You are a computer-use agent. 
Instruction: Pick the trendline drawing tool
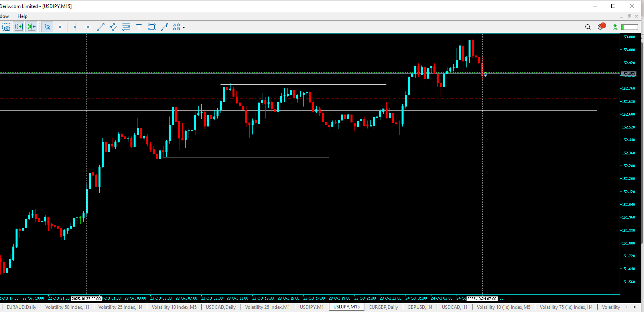pos(100,27)
